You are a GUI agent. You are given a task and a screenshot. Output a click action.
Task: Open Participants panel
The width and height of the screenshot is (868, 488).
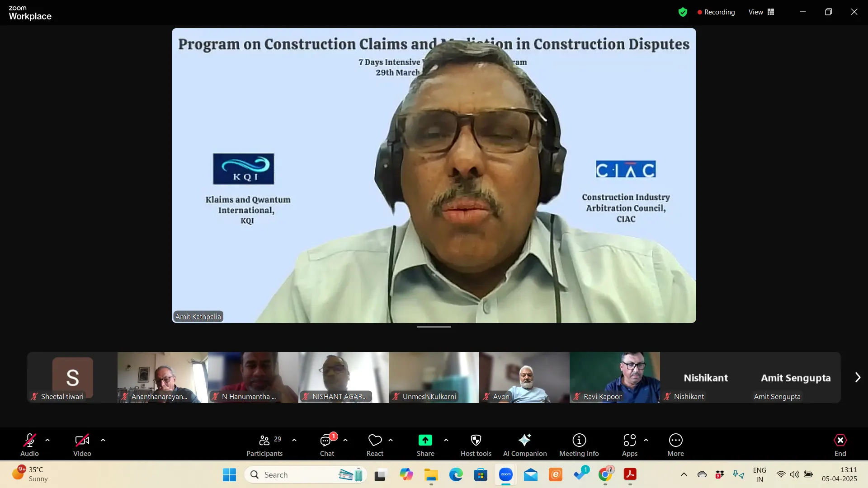click(264, 445)
